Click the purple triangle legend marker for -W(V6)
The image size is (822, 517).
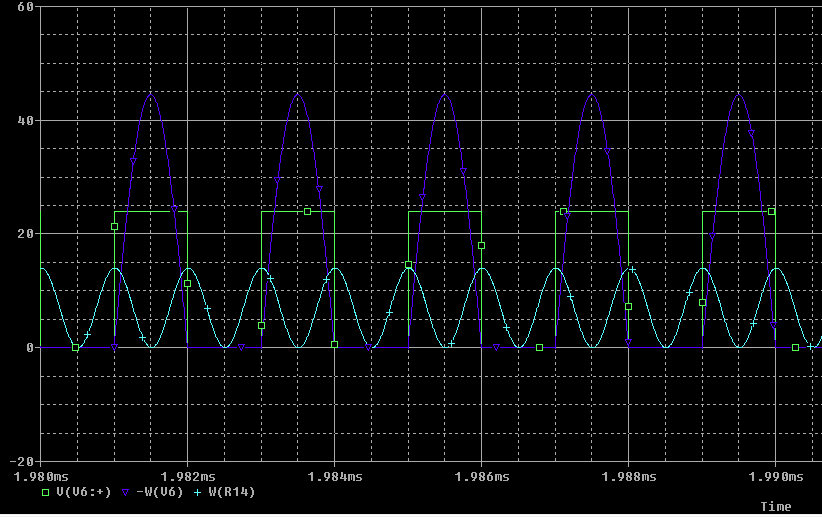click(x=125, y=492)
